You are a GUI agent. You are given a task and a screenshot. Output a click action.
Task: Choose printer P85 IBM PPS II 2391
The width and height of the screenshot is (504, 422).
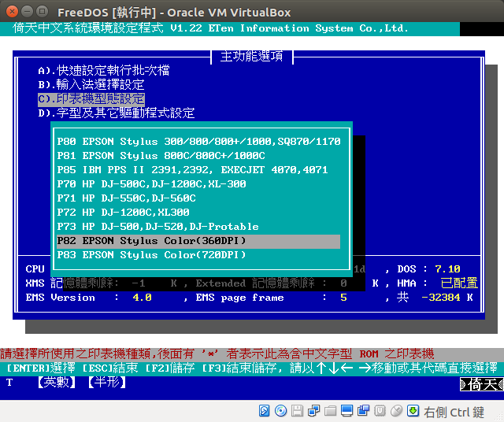pyautogui.click(x=198, y=170)
